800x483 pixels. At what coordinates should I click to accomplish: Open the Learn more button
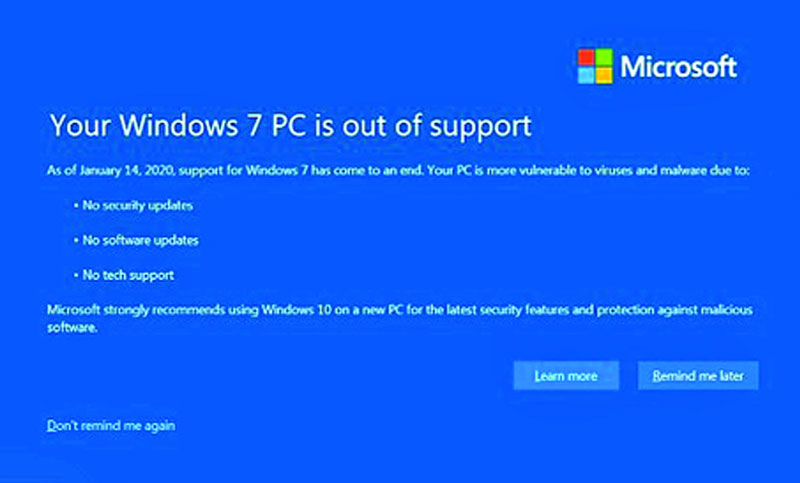coord(566,375)
